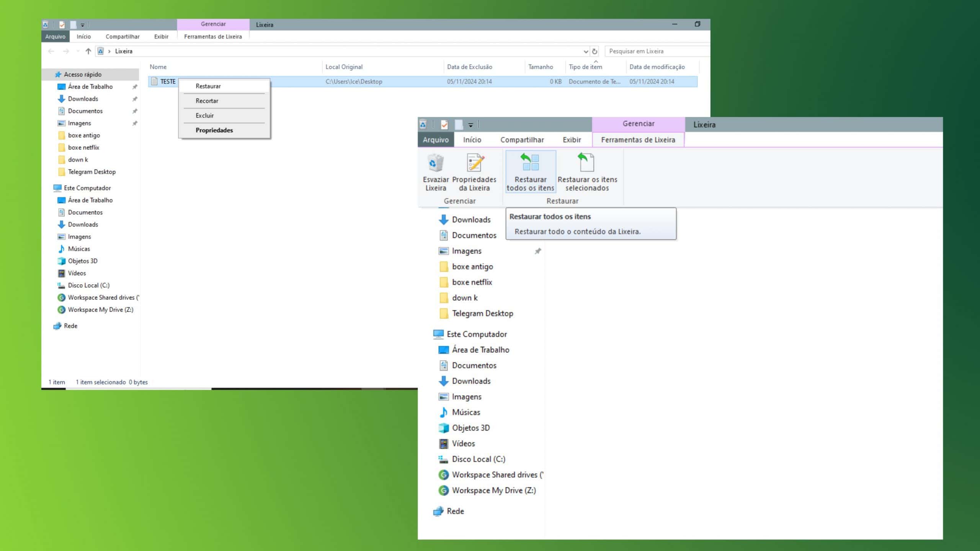The image size is (980, 551).
Task: Select Objetos 3D in right window sidebar
Action: [x=470, y=428]
